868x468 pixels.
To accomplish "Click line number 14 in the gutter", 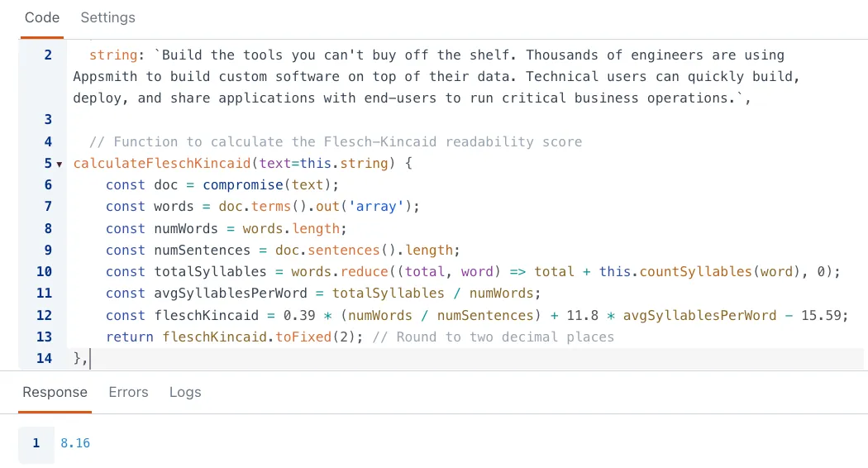I will 44,358.
